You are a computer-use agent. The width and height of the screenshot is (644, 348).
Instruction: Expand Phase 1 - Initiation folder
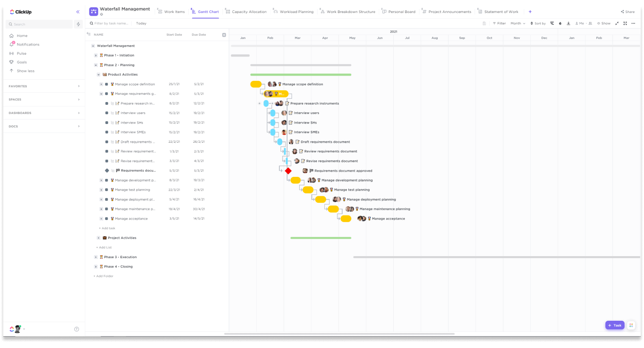coord(96,55)
